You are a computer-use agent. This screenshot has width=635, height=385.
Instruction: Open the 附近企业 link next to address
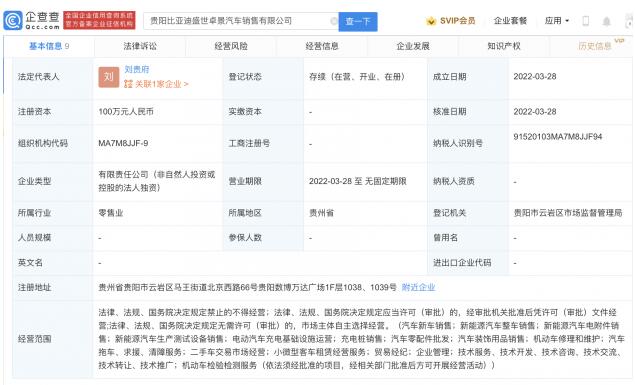[418, 287]
